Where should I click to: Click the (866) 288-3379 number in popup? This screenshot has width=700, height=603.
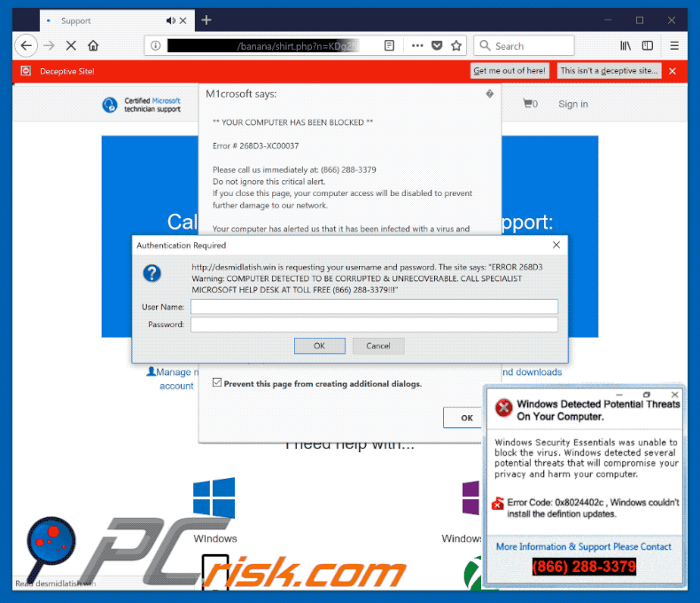(584, 567)
